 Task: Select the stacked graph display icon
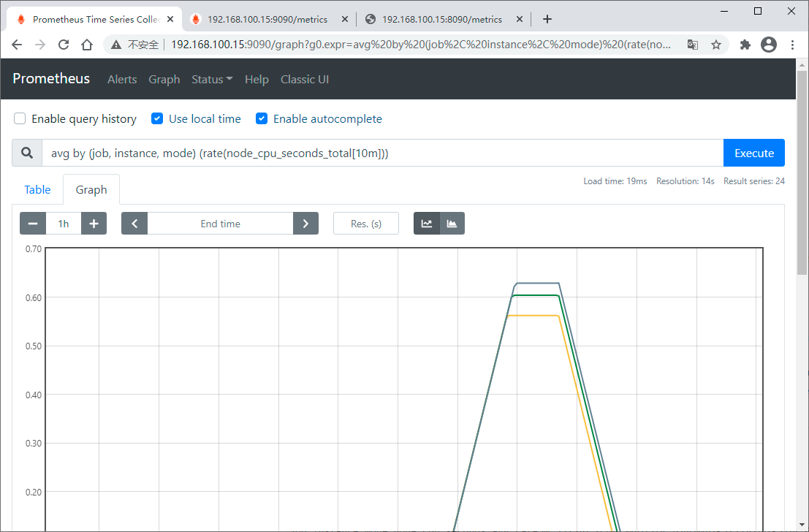452,223
